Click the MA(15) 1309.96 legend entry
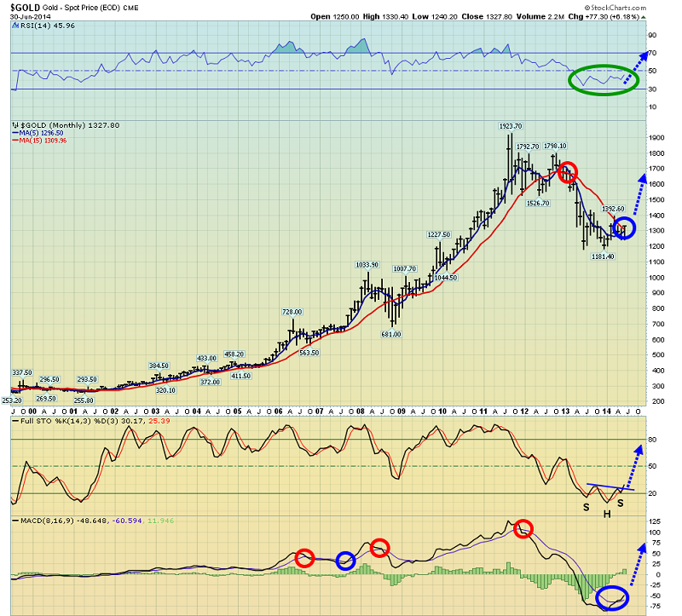The height and width of the screenshot is (616, 682). (39, 141)
